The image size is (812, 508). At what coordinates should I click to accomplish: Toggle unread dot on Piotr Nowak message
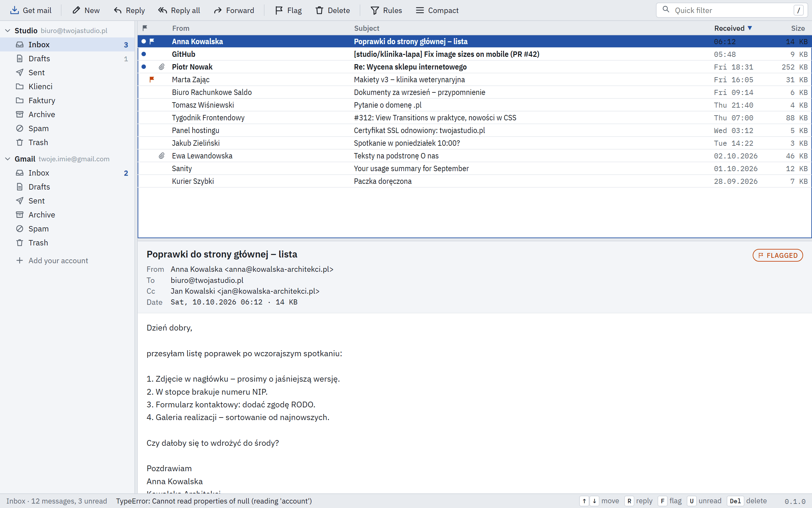pos(144,67)
